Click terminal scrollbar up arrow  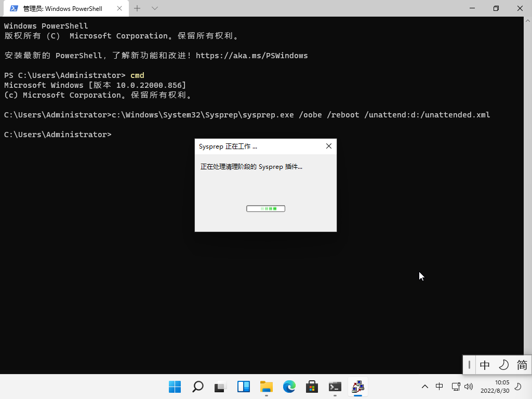point(528,21)
